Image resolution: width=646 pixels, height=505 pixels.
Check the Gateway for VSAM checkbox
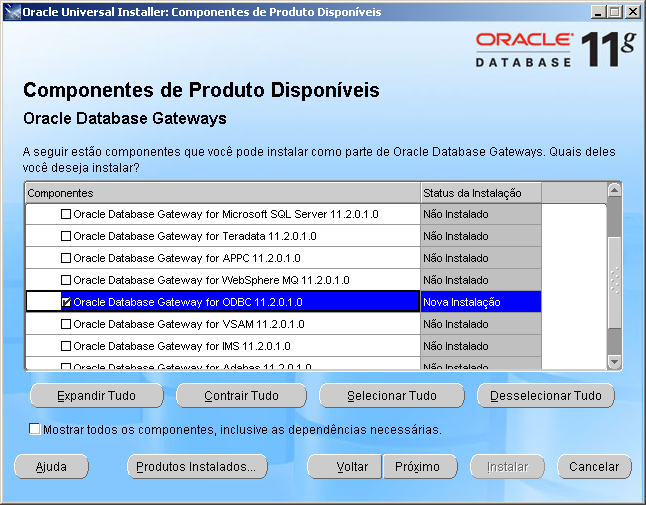point(66,324)
